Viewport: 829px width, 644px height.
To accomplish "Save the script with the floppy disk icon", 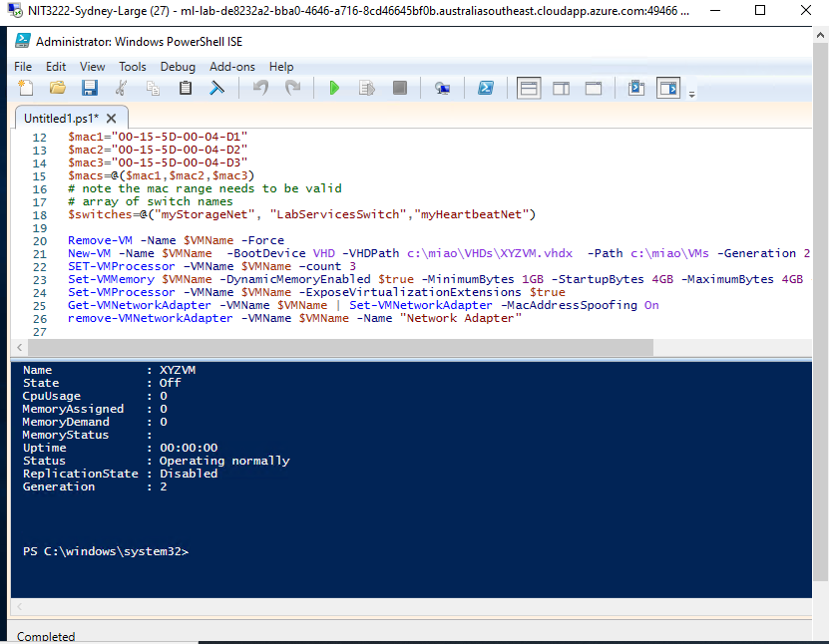I will tap(90, 88).
